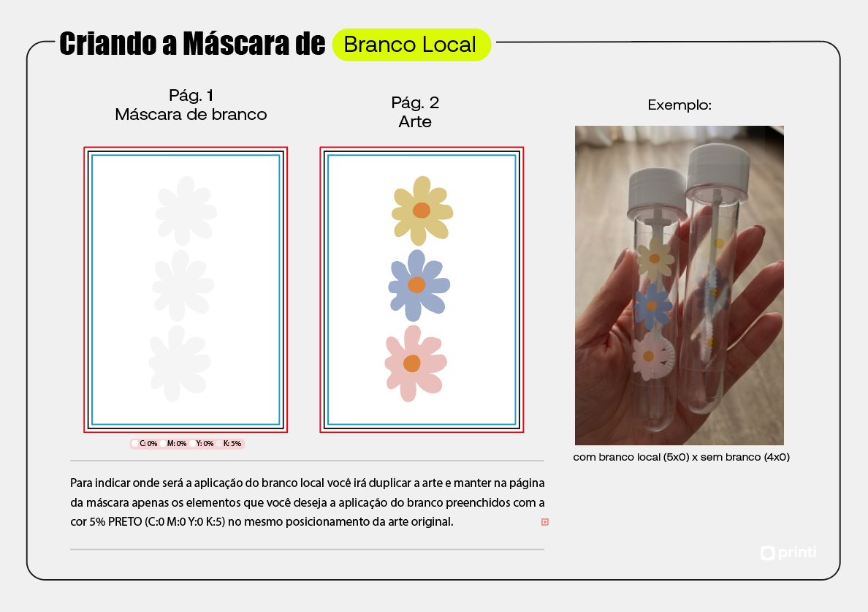Click the example tubes photo
The width and height of the screenshot is (868, 612).
click(679, 285)
